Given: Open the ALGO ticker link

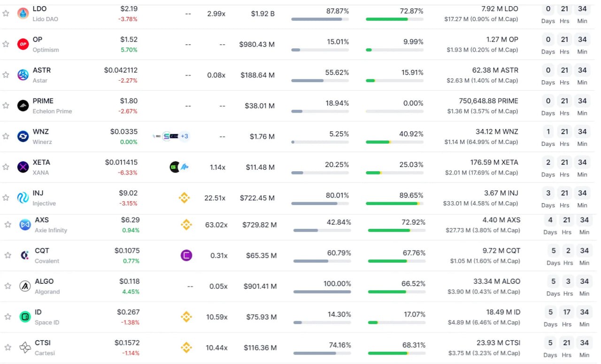Looking at the screenshot, I should click(x=44, y=281).
